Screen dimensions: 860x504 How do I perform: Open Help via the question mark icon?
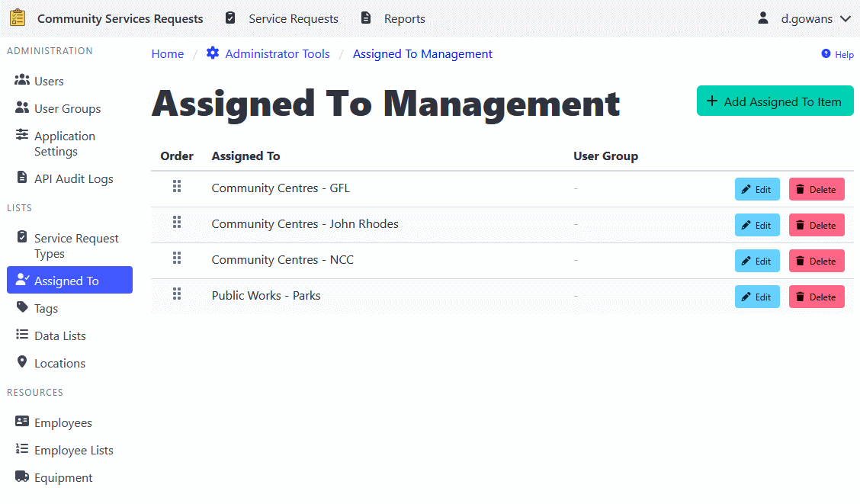coord(824,54)
